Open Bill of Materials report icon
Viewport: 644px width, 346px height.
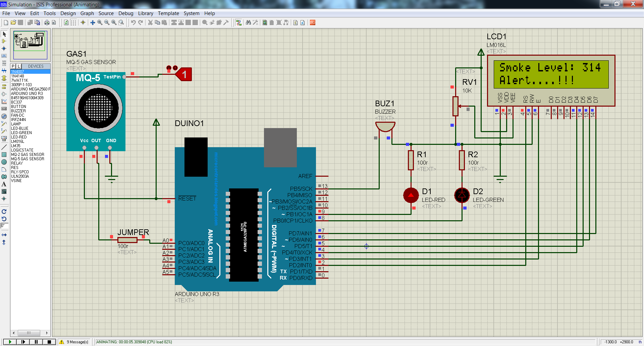295,22
